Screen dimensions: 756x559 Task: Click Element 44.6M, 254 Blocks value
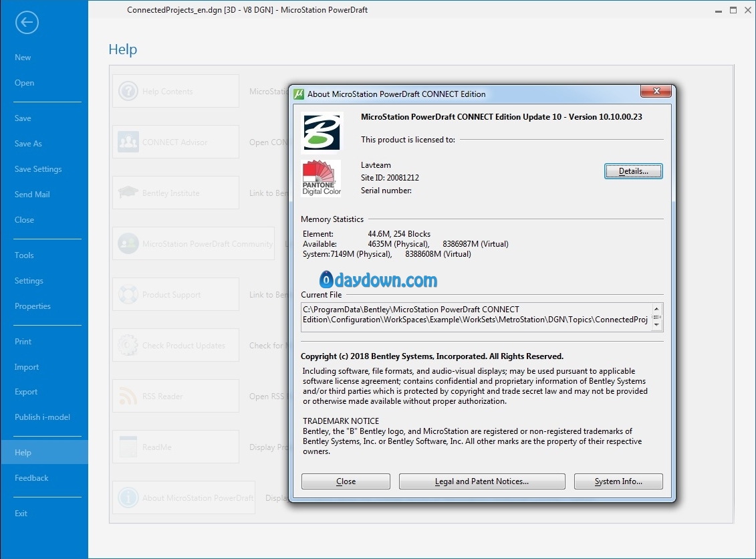[x=399, y=234]
